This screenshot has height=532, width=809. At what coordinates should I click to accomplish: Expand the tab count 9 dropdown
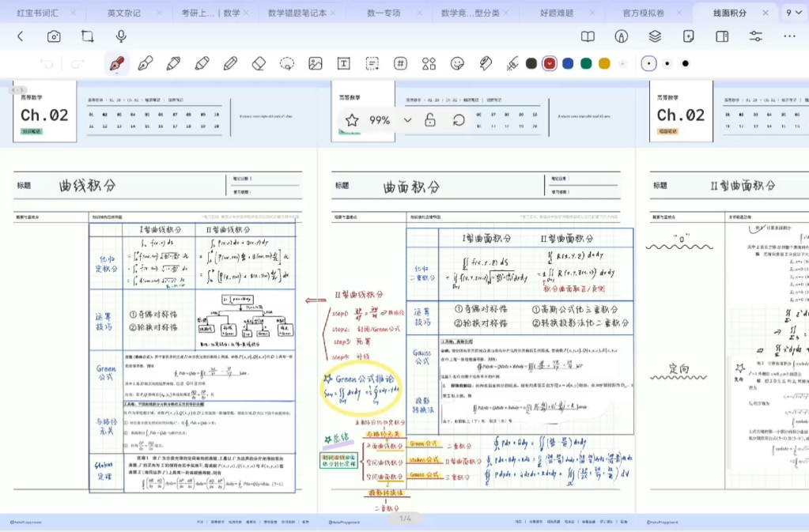point(793,13)
